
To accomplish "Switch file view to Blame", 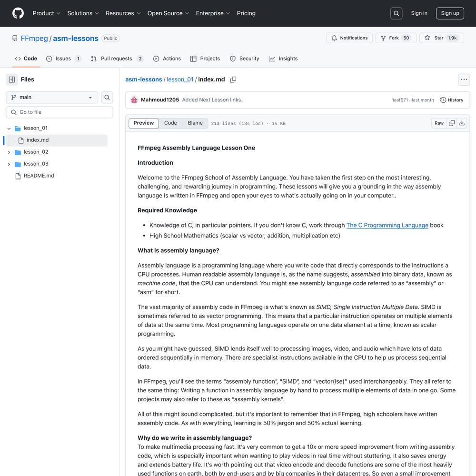I will (195, 123).
